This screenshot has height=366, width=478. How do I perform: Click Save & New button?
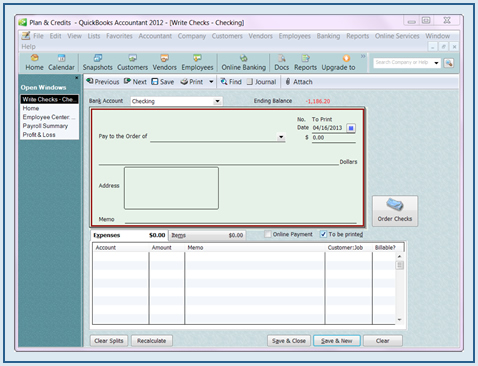click(x=337, y=341)
